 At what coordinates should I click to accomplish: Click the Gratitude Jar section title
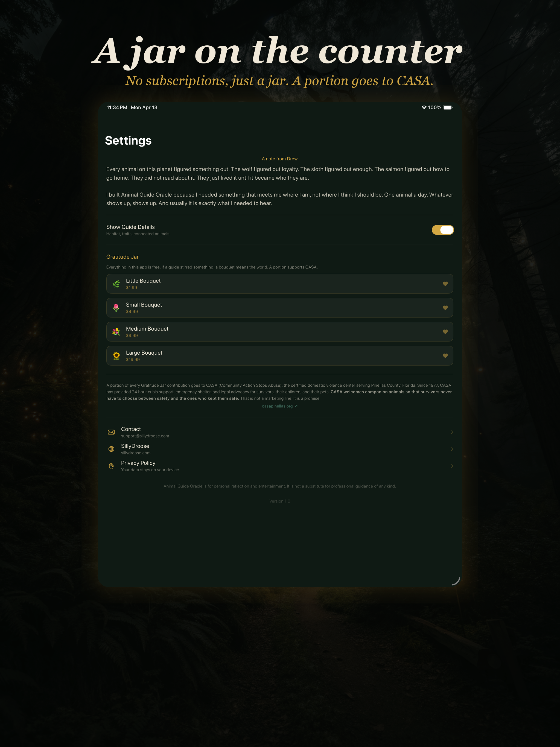pos(122,257)
